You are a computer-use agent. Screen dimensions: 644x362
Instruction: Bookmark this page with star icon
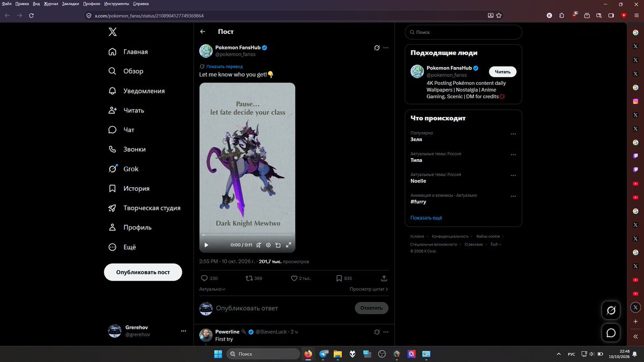(x=499, y=16)
